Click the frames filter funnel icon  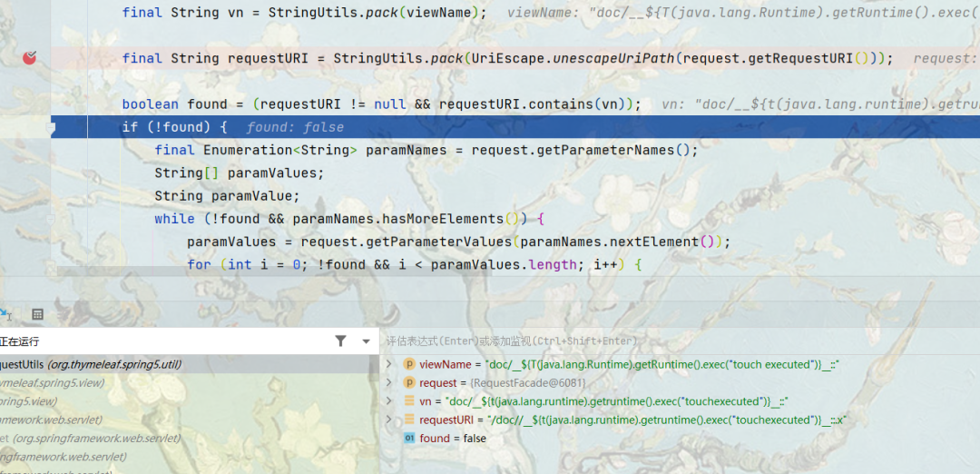(340, 341)
